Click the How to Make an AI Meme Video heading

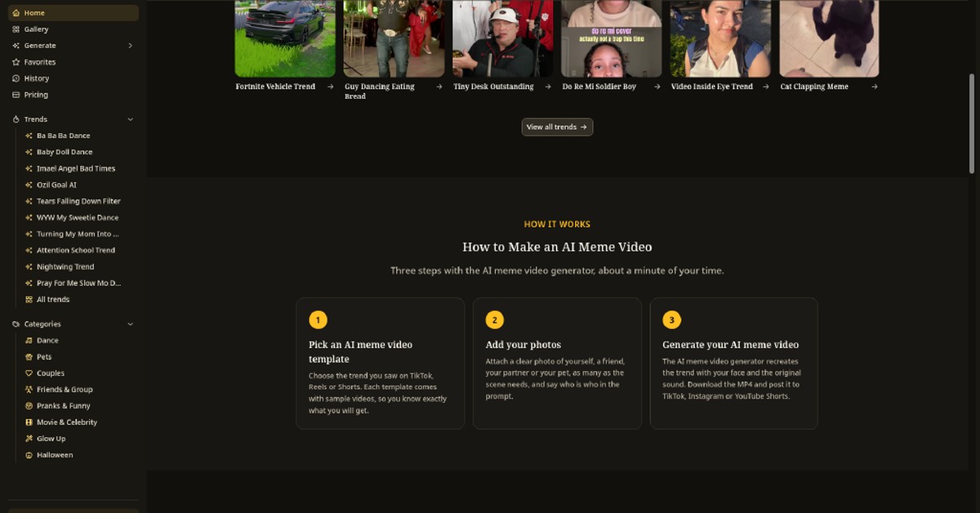557,247
